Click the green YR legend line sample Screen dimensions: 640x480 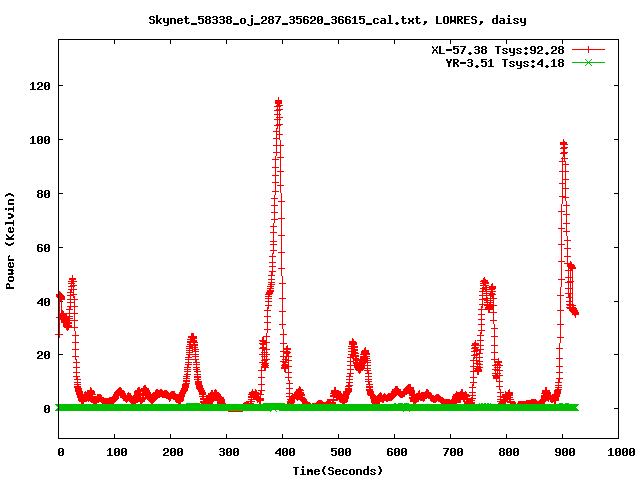(588, 62)
